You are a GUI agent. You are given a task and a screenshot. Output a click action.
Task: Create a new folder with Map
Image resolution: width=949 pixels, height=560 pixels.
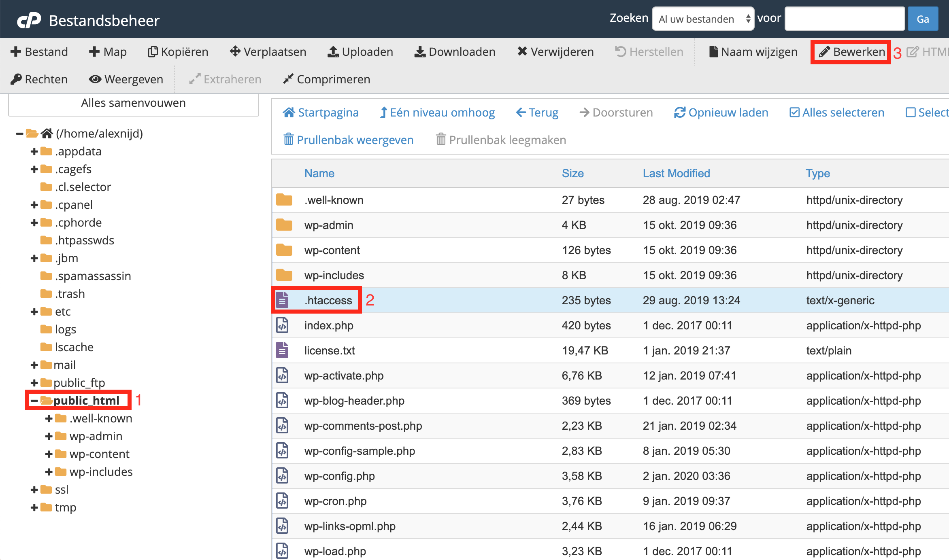pos(108,52)
